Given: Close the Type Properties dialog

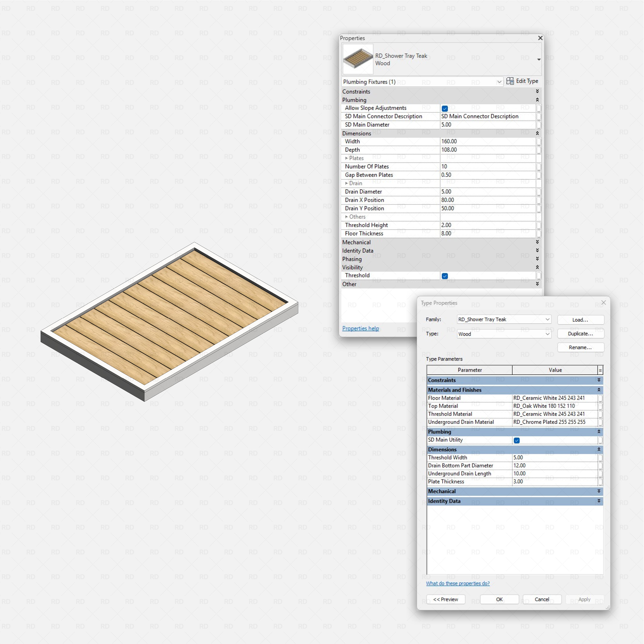Looking at the screenshot, I should click(x=604, y=303).
